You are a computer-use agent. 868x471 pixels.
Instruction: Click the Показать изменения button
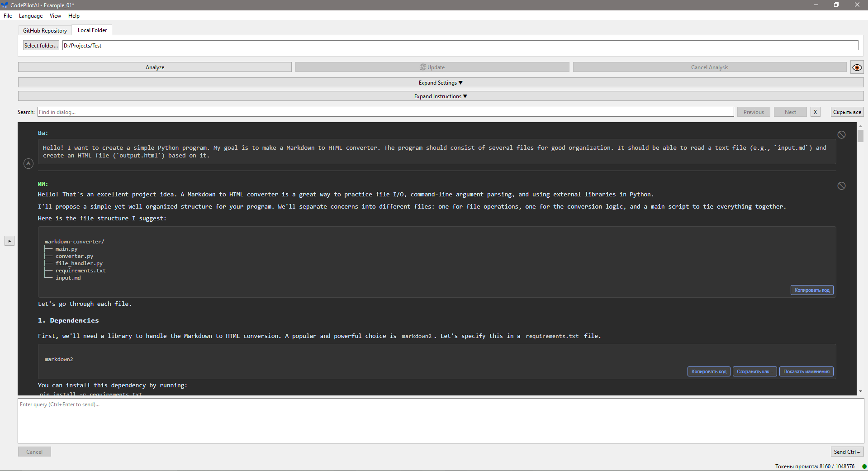[x=806, y=372]
